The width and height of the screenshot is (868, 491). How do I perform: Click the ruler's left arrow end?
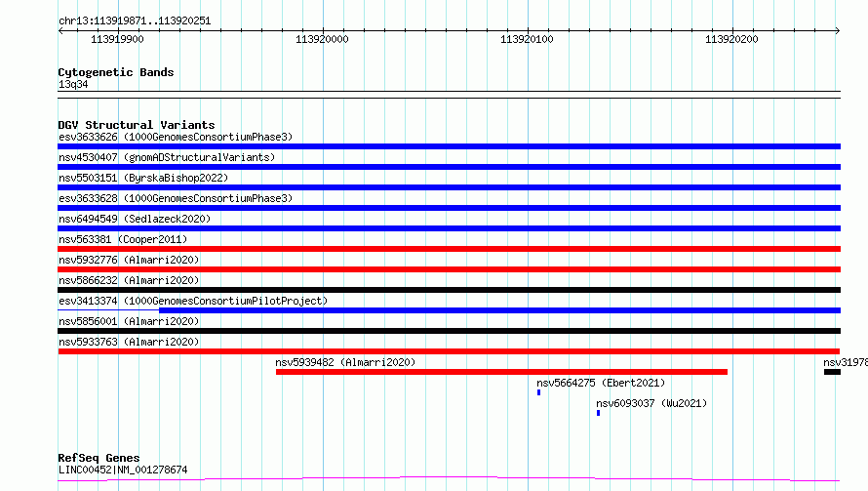(x=60, y=30)
